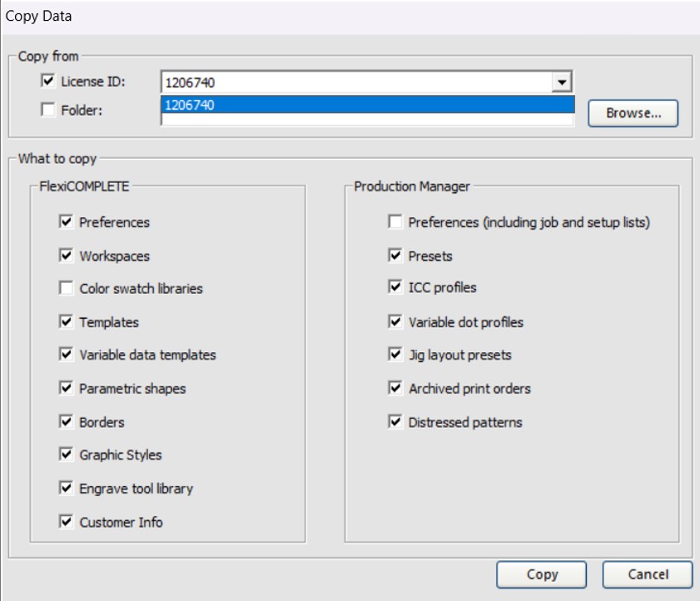Enable Production Manager Preferences including job lists
Image resolution: width=700 pixels, height=601 pixels.
pyautogui.click(x=395, y=222)
